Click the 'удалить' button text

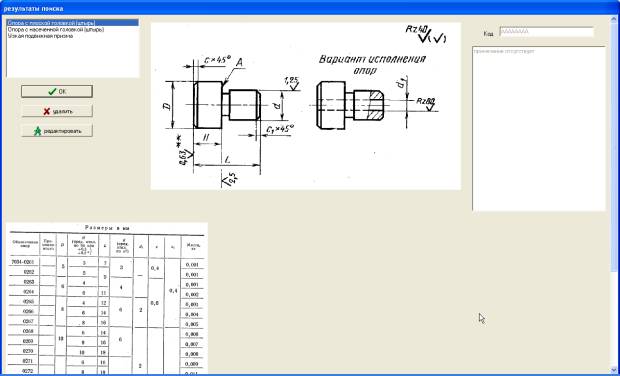tap(62, 112)
